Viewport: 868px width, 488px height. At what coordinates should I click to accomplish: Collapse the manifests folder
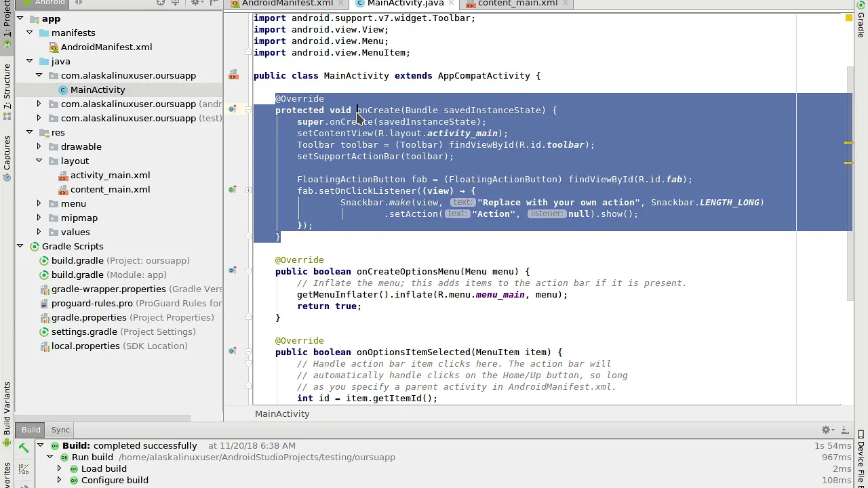tap(29, 33)
